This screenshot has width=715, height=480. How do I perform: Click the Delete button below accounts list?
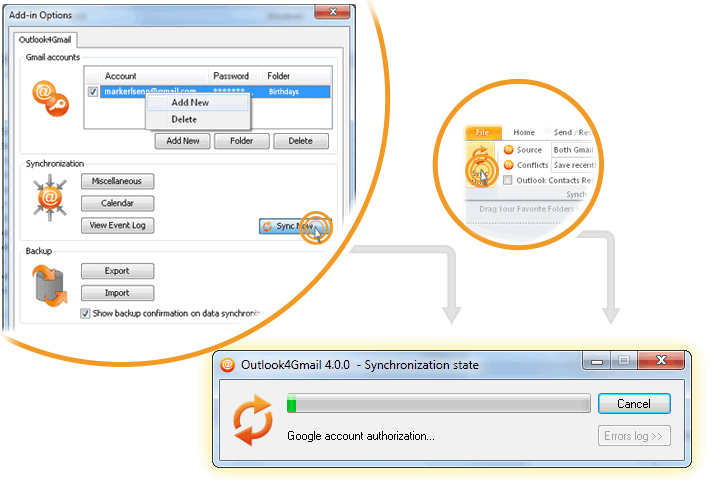click(x=301, y=141)
